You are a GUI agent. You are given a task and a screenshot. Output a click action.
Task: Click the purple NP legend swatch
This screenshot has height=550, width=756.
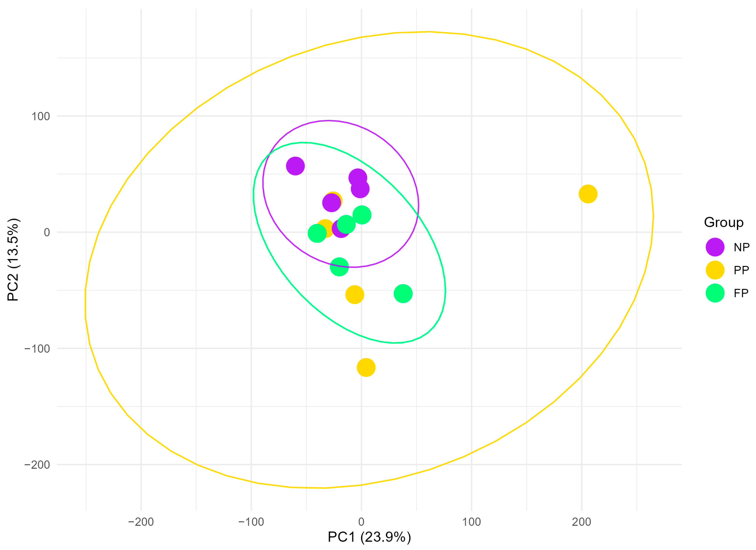[x=715, y=247]
